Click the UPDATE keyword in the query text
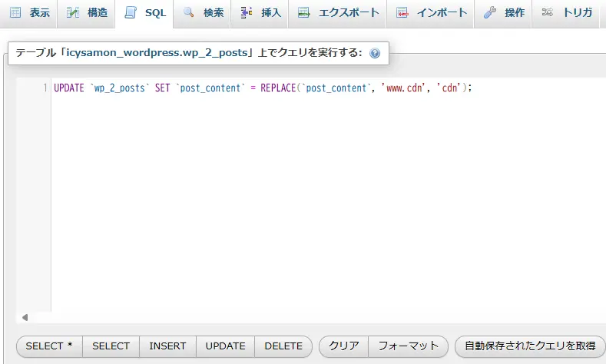606x364 pixels. click(x=69, y=88)
